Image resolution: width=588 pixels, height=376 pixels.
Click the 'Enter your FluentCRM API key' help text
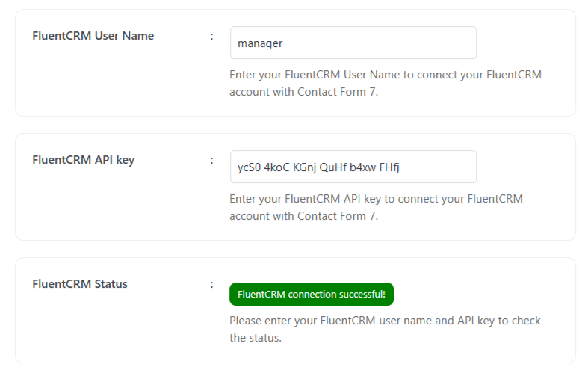(376, 208)
